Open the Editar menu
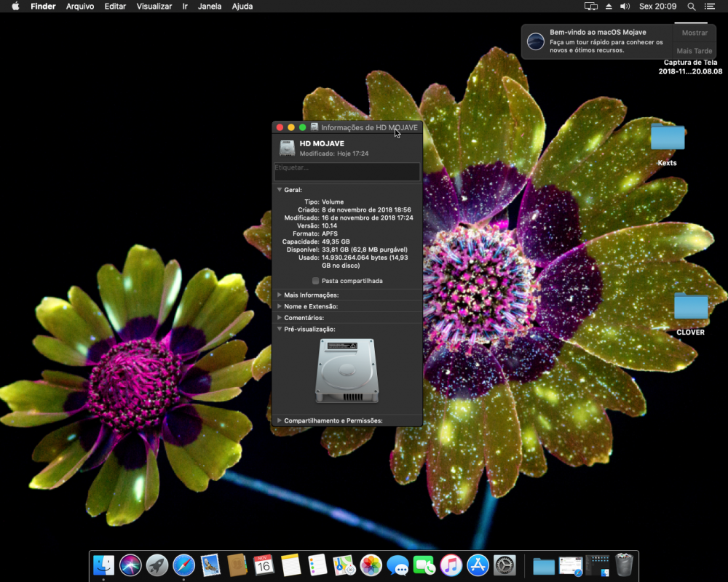Image resolution: width=728 pixels, height=582 pixels. [115, 6]
